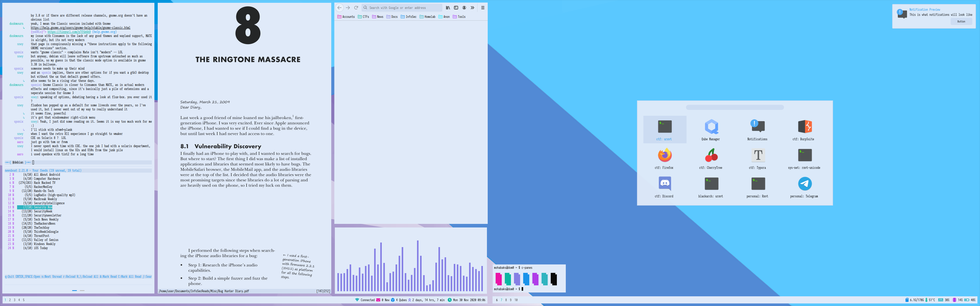Click the Button in notification preview

click(961, 22)
